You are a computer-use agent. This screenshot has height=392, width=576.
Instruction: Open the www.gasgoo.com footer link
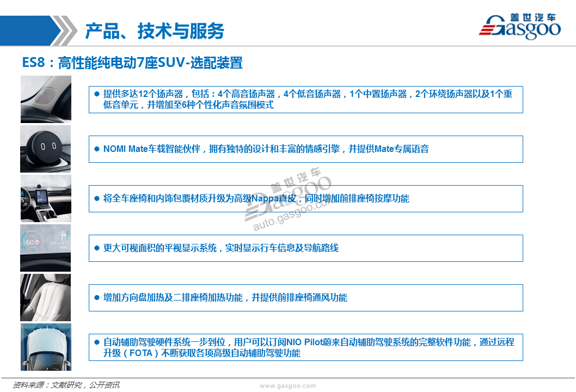pos(287,386)
